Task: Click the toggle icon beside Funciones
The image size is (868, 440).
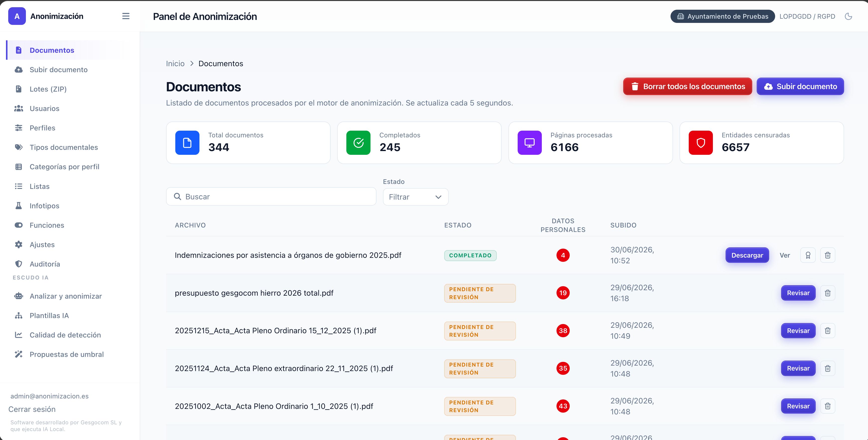Action: (18, 225)
